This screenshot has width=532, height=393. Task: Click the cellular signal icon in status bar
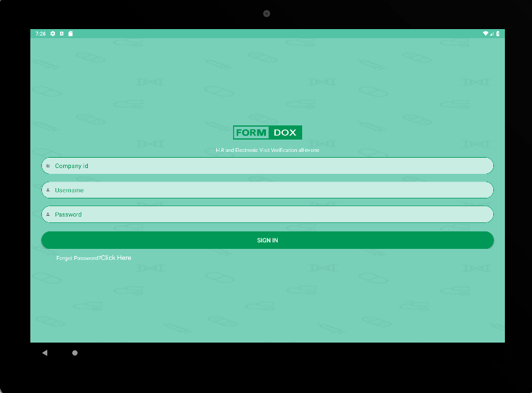pos(491,34)
